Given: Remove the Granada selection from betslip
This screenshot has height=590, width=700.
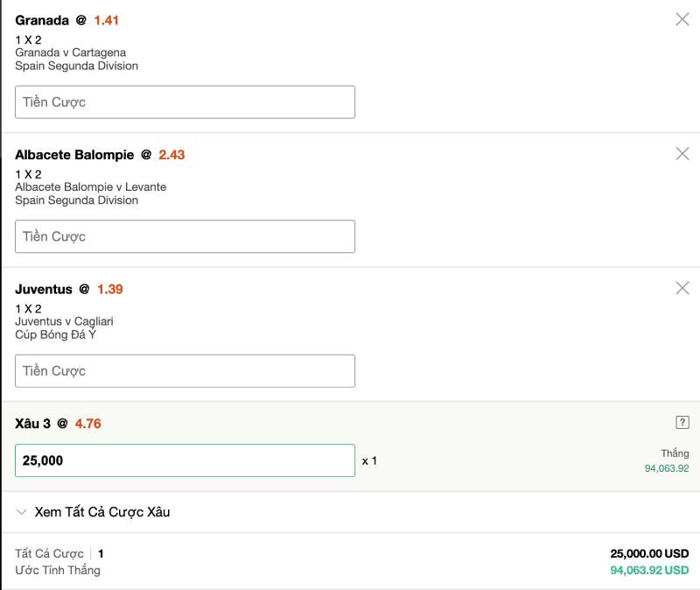Looking at the screenshot, I should pyautogui.click(x=682, y=19).
